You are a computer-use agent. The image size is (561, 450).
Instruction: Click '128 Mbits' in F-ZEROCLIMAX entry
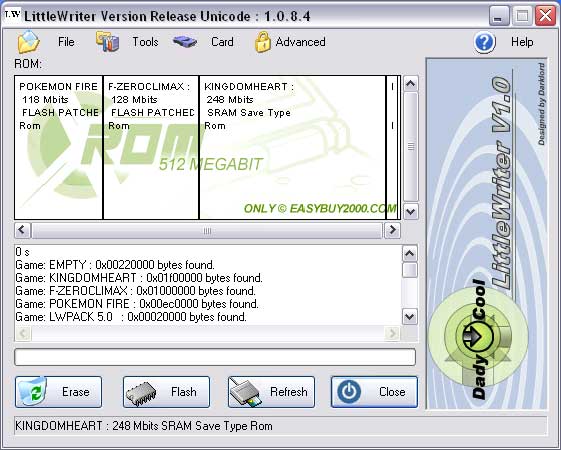[134, 99]
